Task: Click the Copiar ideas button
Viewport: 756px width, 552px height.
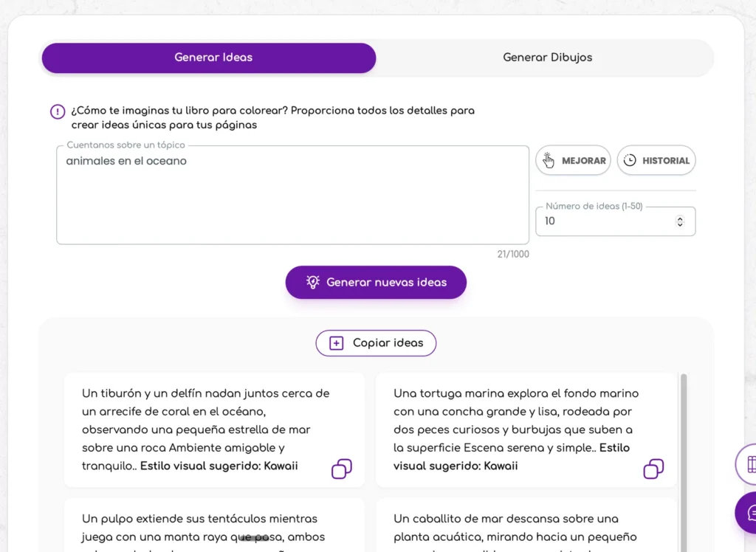Action: [x=376, y=343]
